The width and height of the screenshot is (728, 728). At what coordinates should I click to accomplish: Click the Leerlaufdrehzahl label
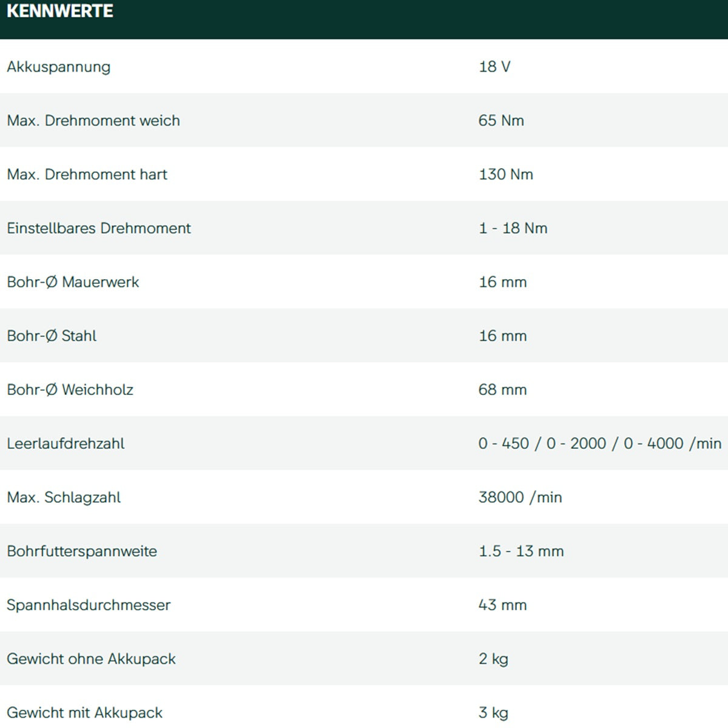coord(66,443)
